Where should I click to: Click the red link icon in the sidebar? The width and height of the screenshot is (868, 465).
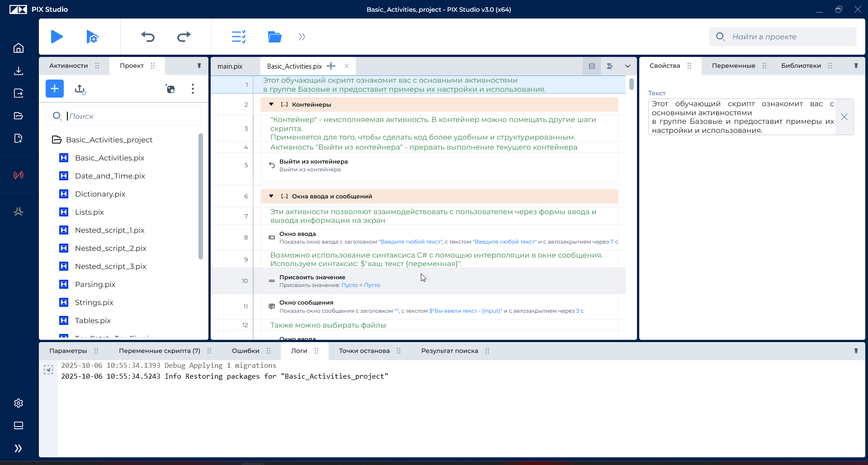coord(19,175)
